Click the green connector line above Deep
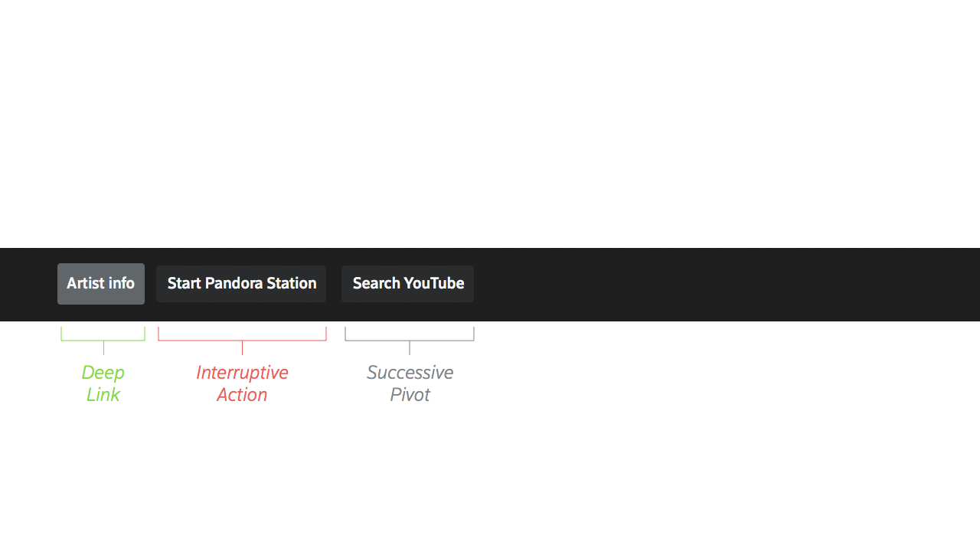980x551 pixels. click(103, 348)
